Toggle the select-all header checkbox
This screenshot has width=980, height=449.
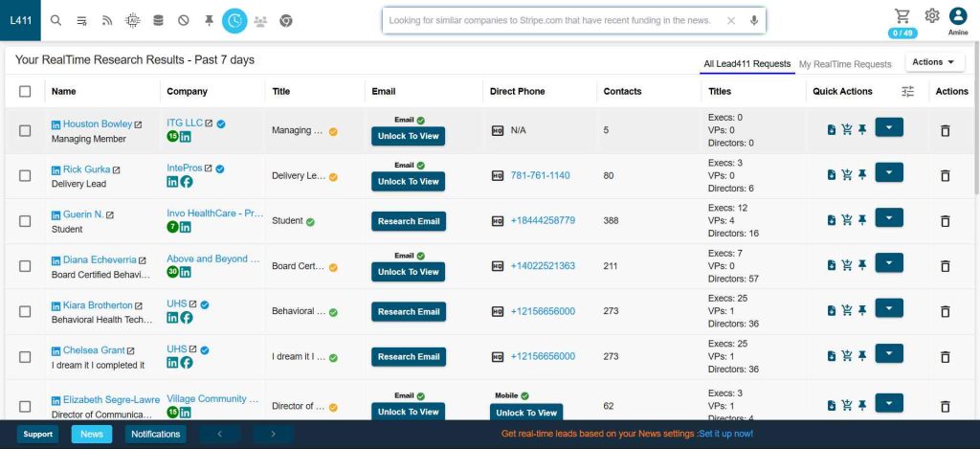click(x=25, y=91)
